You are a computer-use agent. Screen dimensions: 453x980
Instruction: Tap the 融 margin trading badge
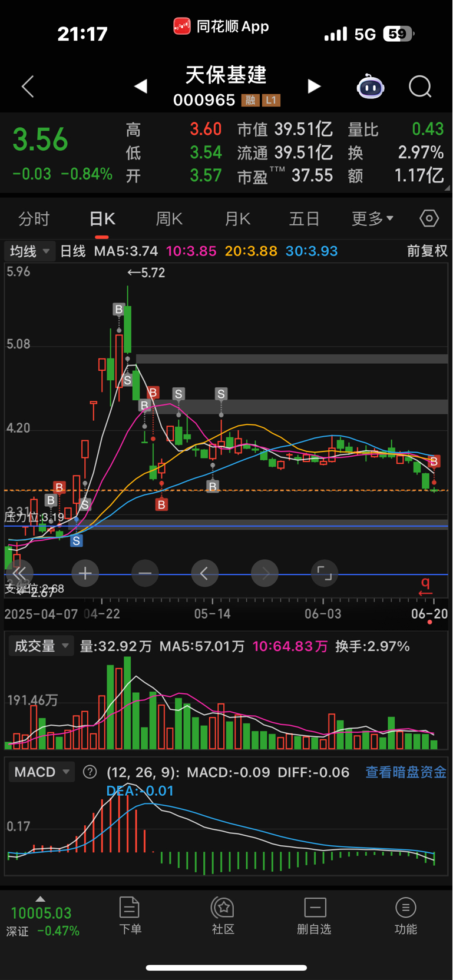(x=250, y=100)
